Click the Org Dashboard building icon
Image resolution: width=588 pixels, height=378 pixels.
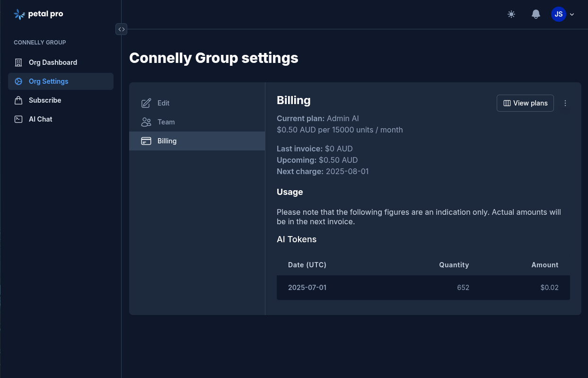(18, 62)
